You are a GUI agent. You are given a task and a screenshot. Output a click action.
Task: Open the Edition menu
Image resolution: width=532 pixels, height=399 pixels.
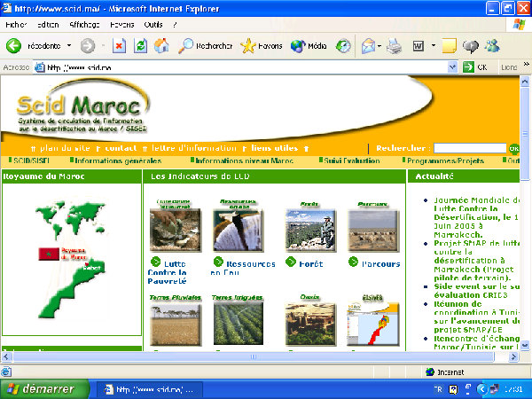click(x=48, y=25)
